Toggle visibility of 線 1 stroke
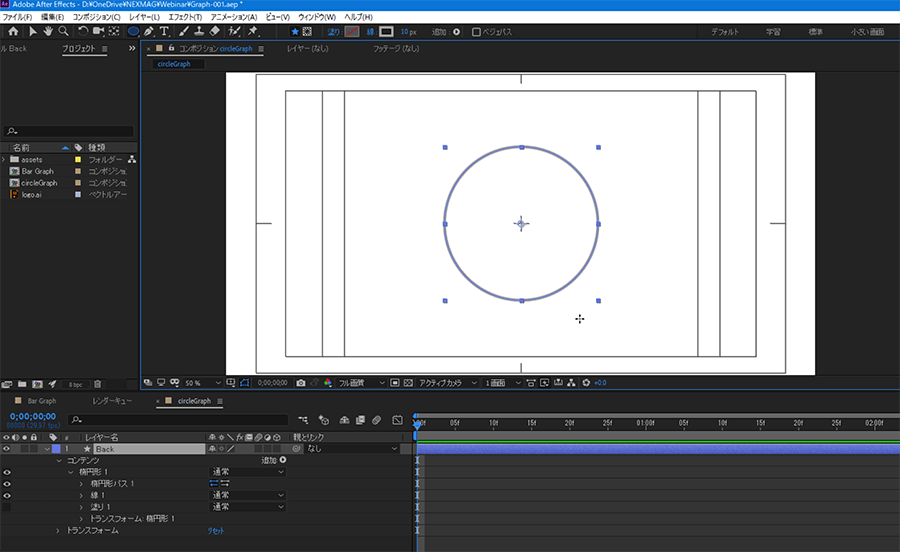900x552 pixels. [x=7, y=495]
